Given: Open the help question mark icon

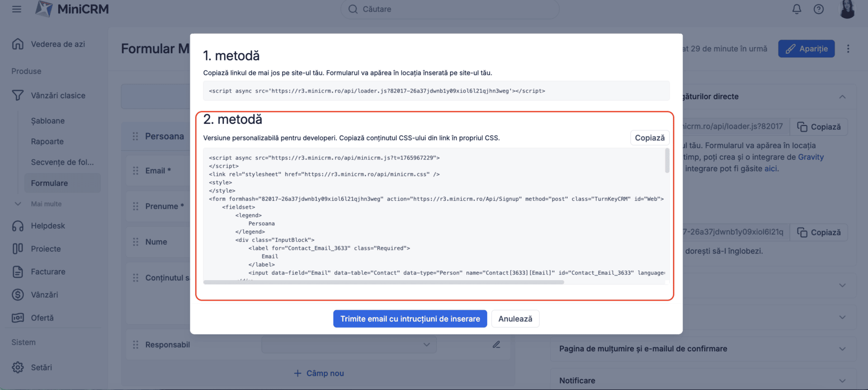Looking at the screenshot, I should click(x=818, y=9).
